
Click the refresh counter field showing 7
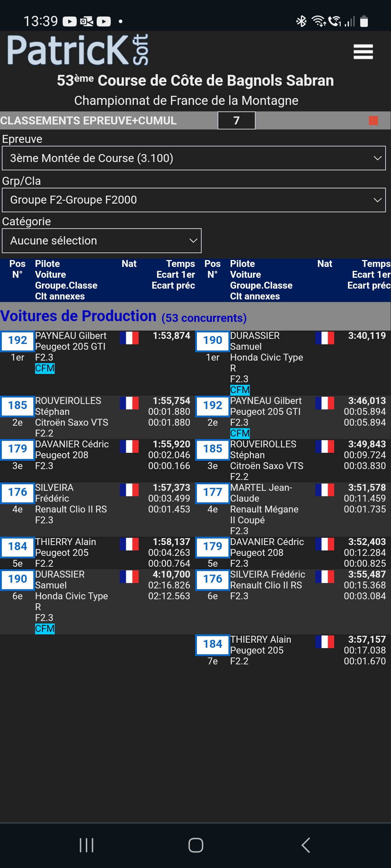coord(236,120)
